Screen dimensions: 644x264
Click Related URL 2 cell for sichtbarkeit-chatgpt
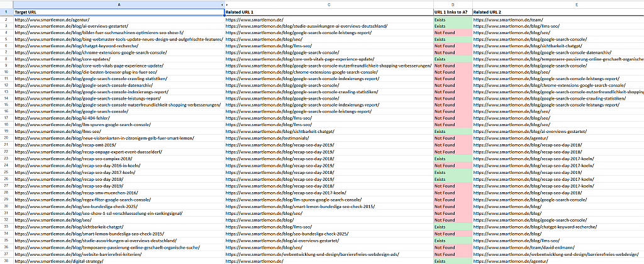coord(558,45)
